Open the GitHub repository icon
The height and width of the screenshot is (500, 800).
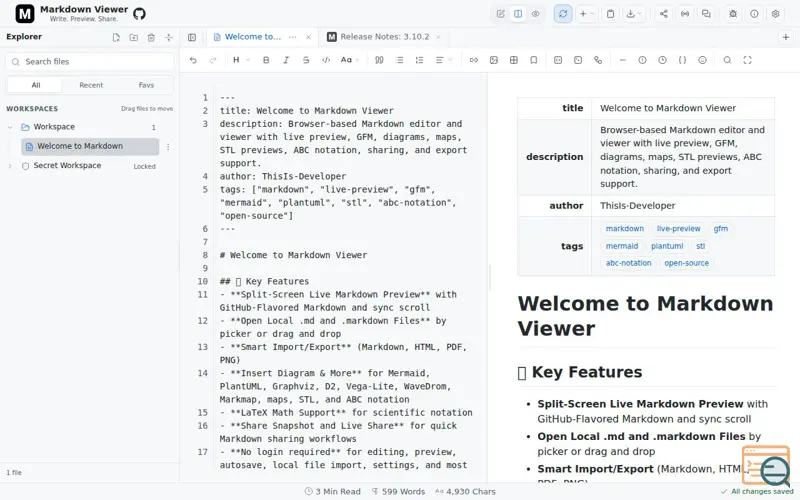click(139, 14)
